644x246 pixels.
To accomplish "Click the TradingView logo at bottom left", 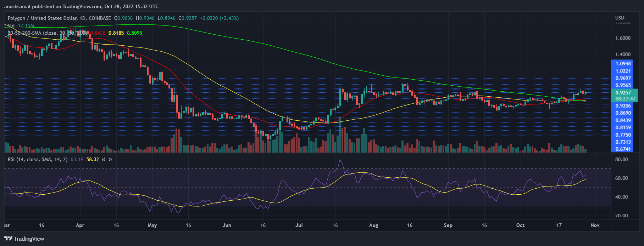I will (24, 239).
